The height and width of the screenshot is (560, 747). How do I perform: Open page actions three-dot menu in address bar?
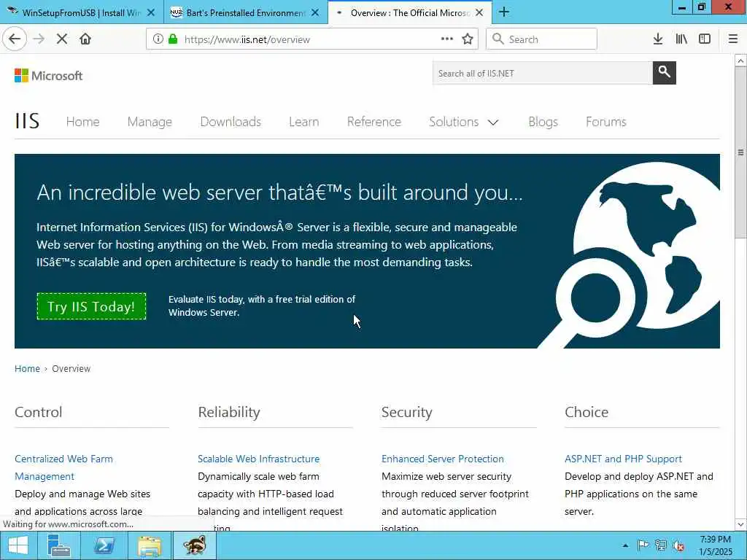(447, 39)
